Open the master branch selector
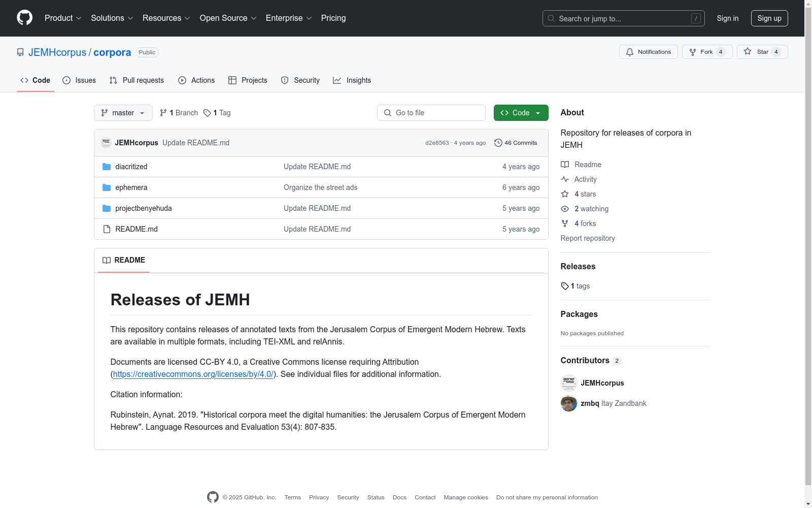Screen dimensions: 812x508 (123, 113)
